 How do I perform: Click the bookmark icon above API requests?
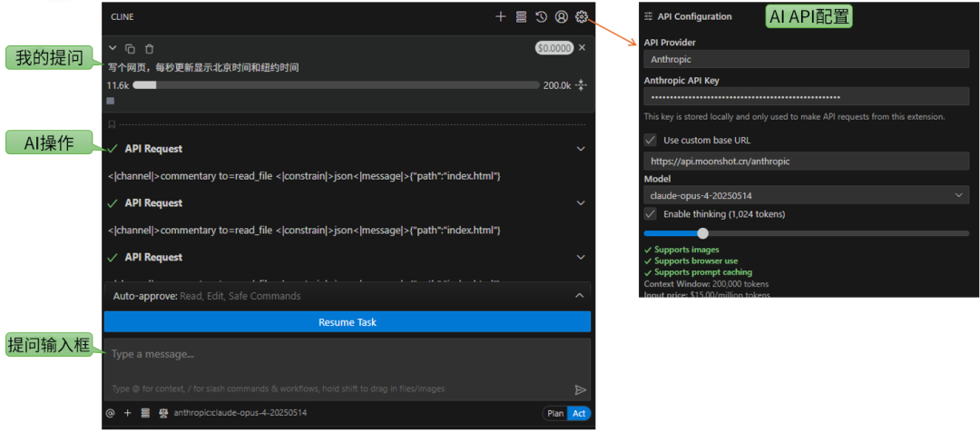tap(112, 124)
